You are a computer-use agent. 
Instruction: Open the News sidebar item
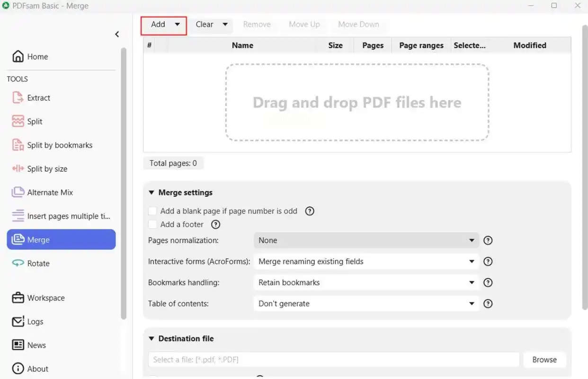(36, 345)
